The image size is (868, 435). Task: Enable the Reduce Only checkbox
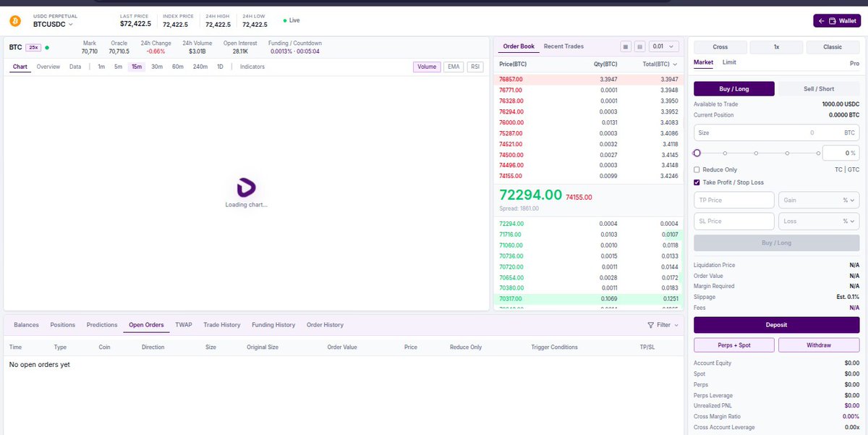pyautogui.click(x=697, y=169)
